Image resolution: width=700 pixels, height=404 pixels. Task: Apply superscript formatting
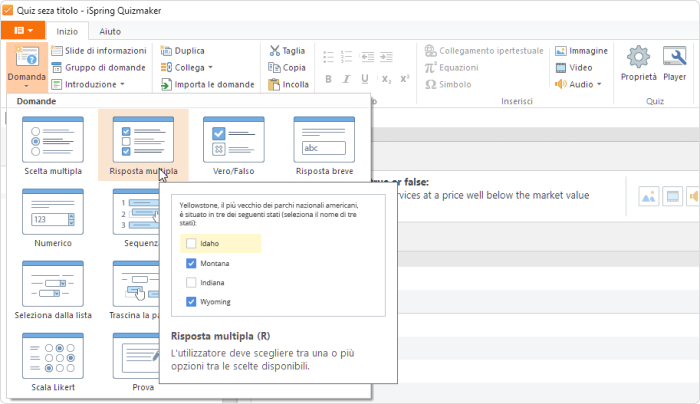[x=404, y=79]
